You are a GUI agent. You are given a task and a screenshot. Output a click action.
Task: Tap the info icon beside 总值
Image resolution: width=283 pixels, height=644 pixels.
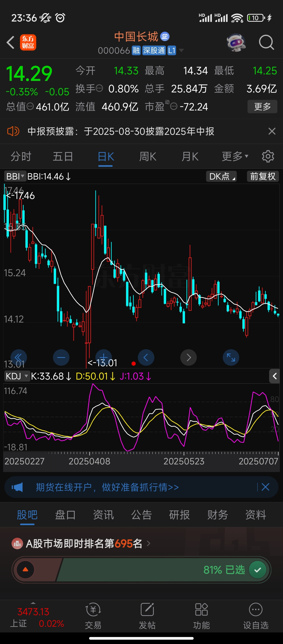tap(30, 106)
